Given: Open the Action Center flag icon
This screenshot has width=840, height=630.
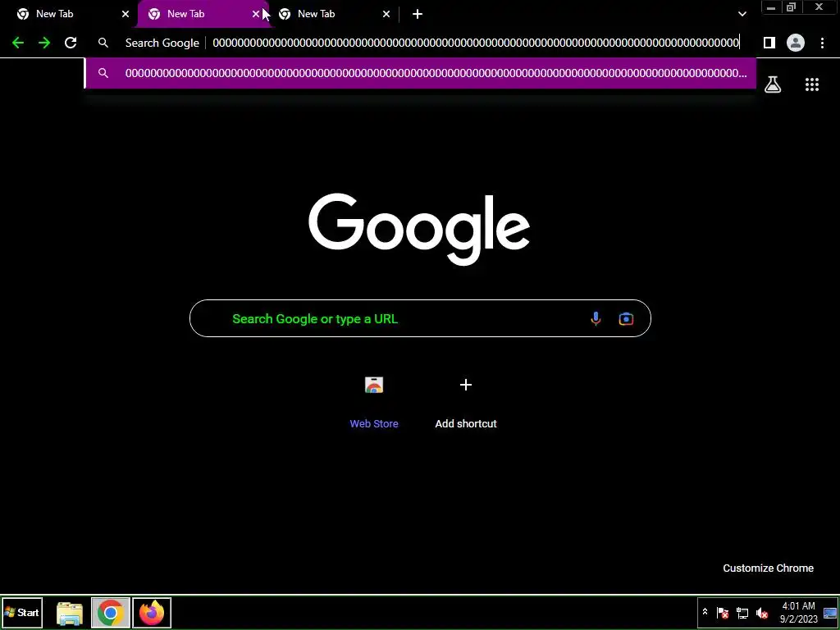Looking at the screenshot, I should [722, 612].
